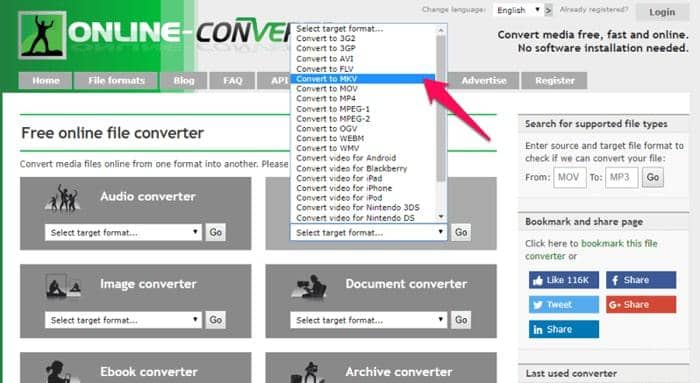Open the Register tab
The width and height of the screenshot is (700, 383).
click(554, 81)
